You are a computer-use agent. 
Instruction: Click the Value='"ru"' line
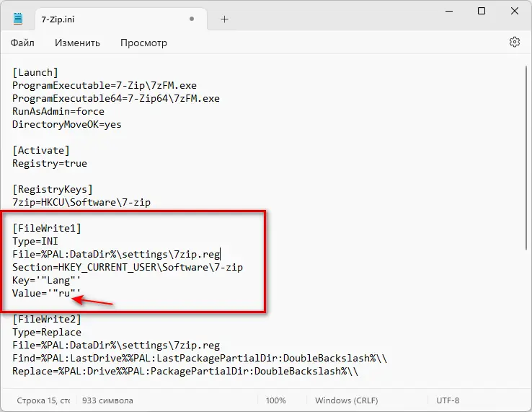click(46, 293)
